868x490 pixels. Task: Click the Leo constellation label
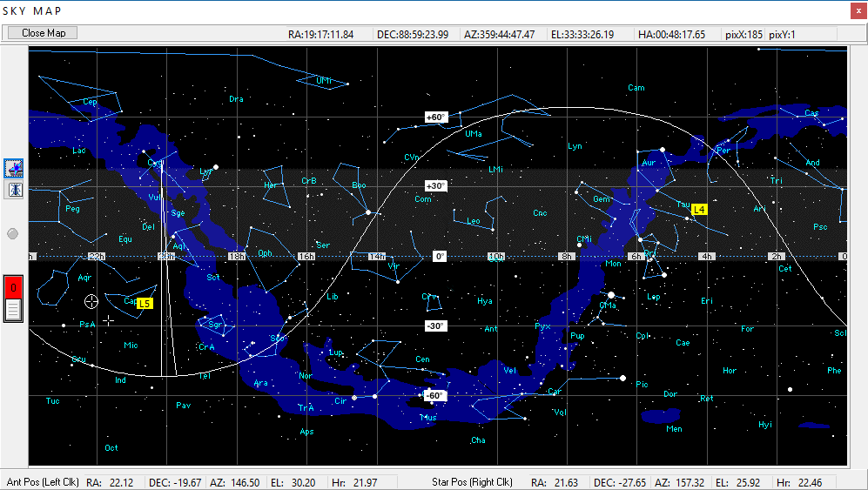[474, 221]
